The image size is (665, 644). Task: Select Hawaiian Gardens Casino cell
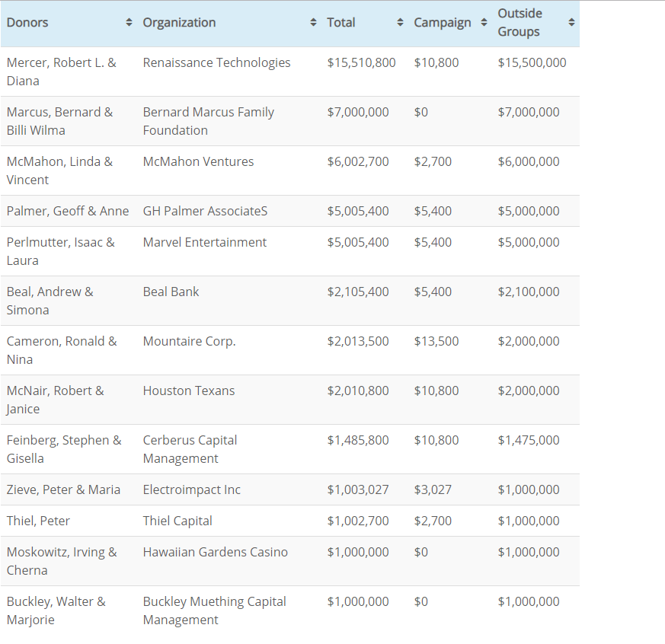tap(216, 553)
